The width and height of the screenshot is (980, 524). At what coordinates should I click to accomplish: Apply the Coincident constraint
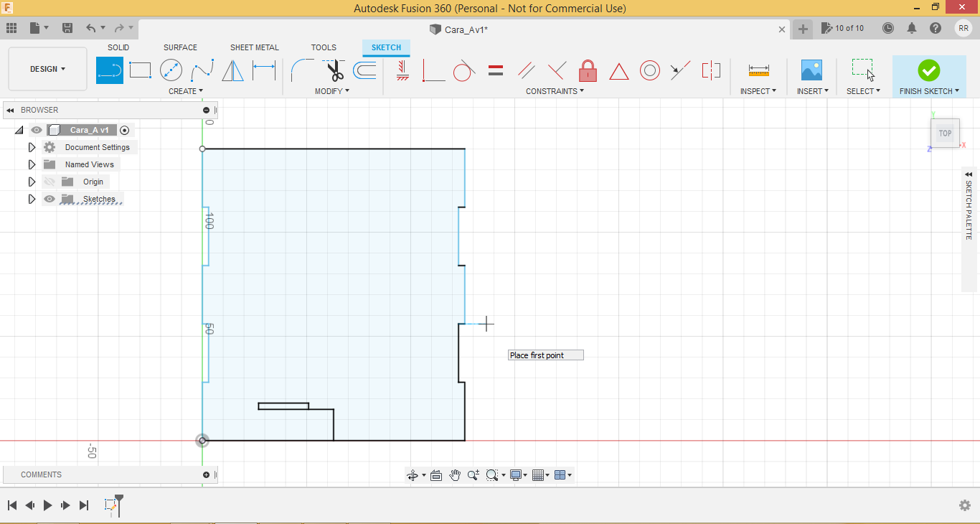pos(433,70)
